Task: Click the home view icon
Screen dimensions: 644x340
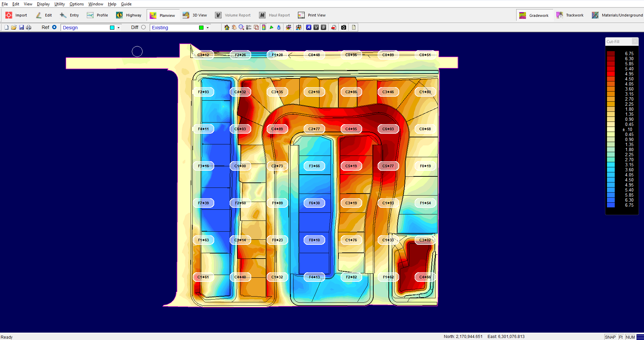Action: [x=227, y=28]
